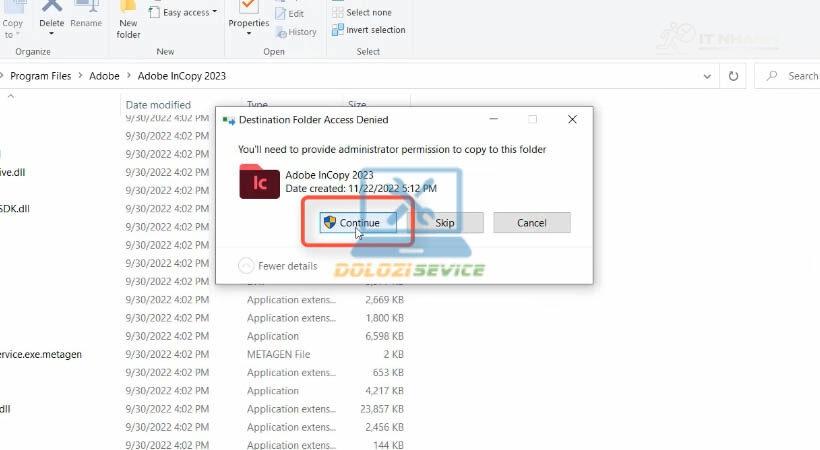Image resolution: width=820 pixels, height=450 pixels.
Task: Cancel the access denied dialog
Action: pyautogui.click(x=531, y=223)
